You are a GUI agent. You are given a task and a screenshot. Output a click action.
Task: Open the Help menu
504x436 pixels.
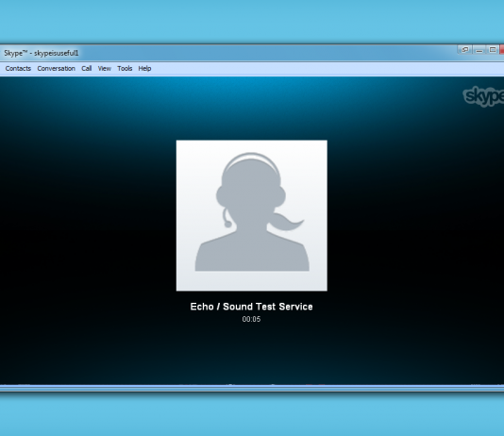click(144, 69)
